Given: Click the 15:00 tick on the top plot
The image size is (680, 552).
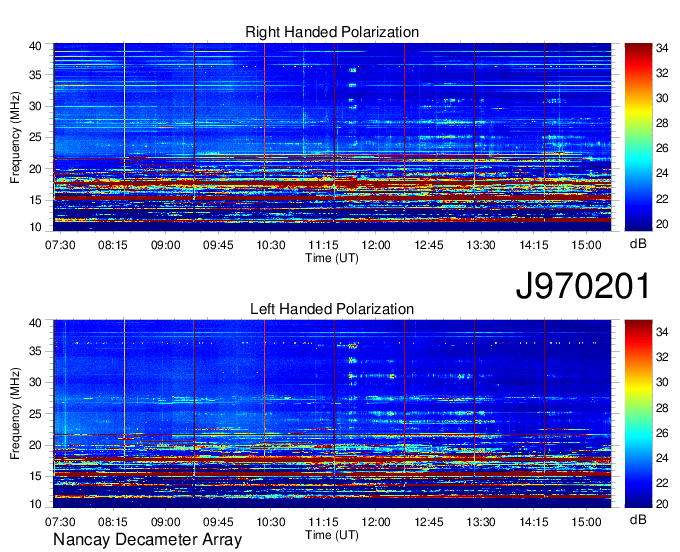Looking at the screenshot, I should (586, 245).
